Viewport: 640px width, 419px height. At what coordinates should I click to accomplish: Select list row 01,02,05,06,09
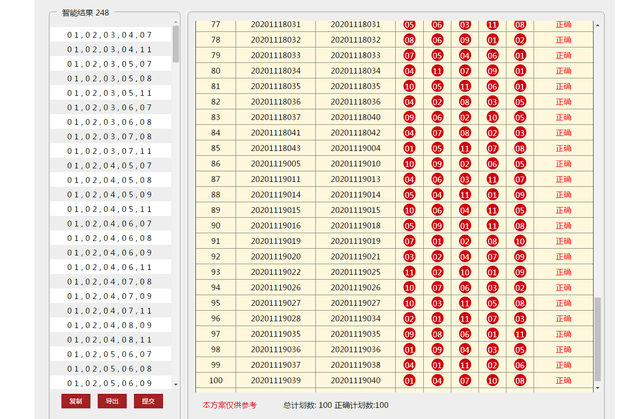click(111, 383)
